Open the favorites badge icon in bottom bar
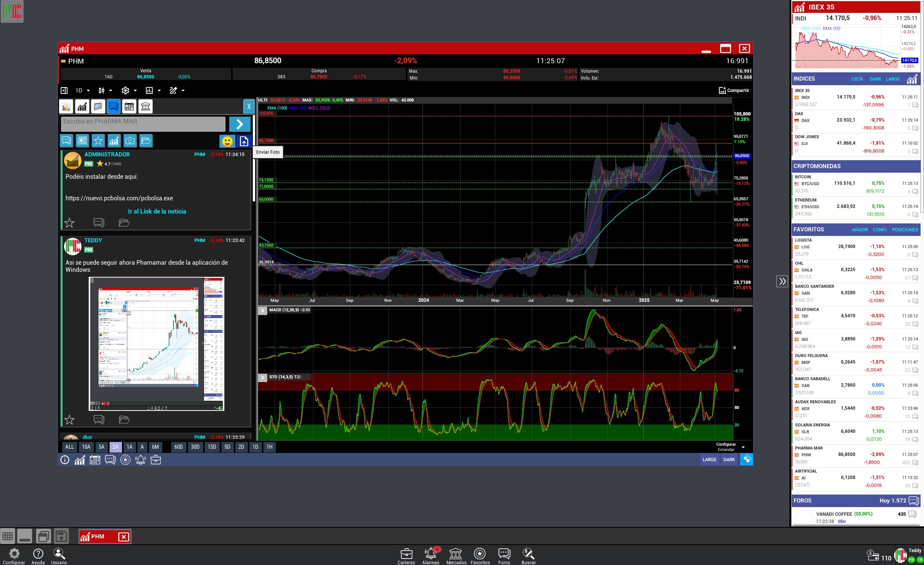 (x=125, y=460)
